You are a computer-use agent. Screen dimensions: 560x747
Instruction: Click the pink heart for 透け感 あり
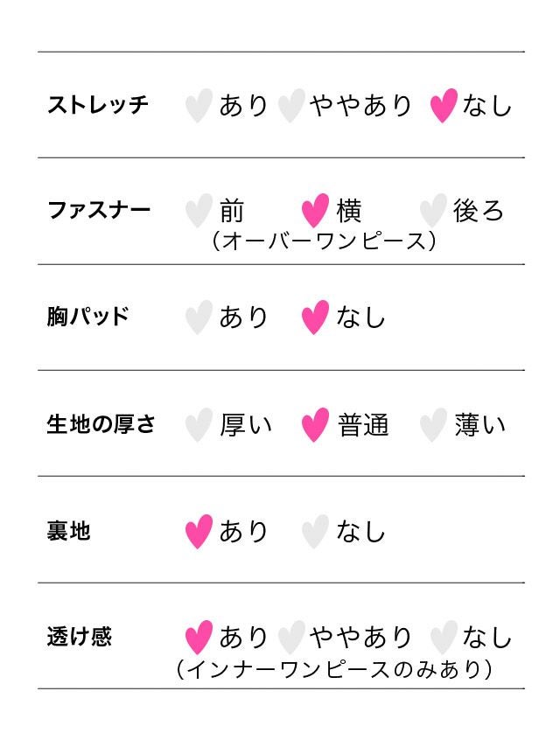pyautogui.click(x=199, y=637)
